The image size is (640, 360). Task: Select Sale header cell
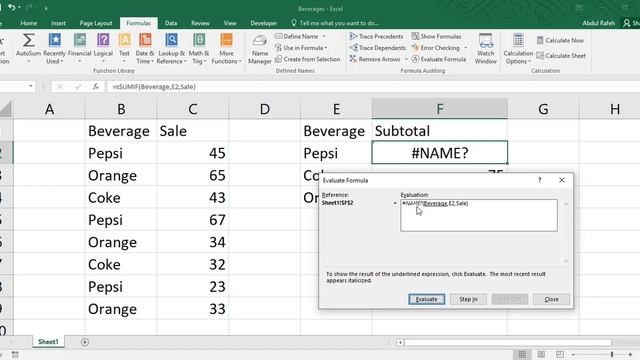193,131
